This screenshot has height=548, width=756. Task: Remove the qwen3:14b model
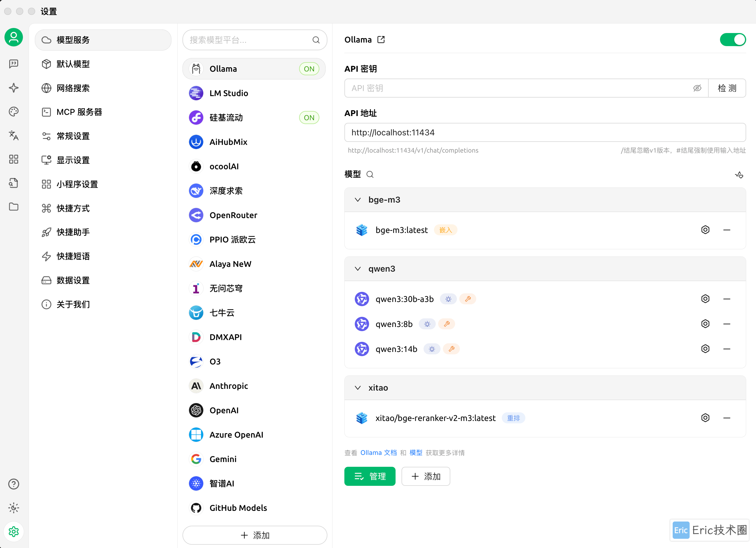727,349
